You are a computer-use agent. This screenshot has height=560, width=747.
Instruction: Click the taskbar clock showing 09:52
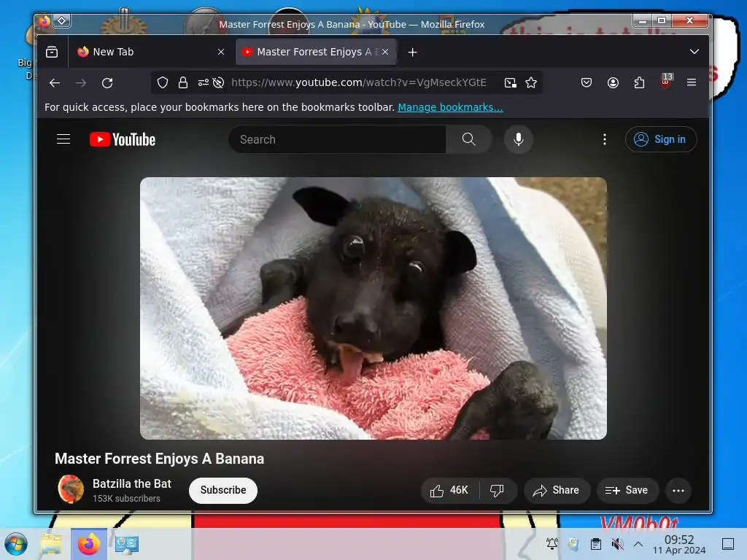coord(679,544)
